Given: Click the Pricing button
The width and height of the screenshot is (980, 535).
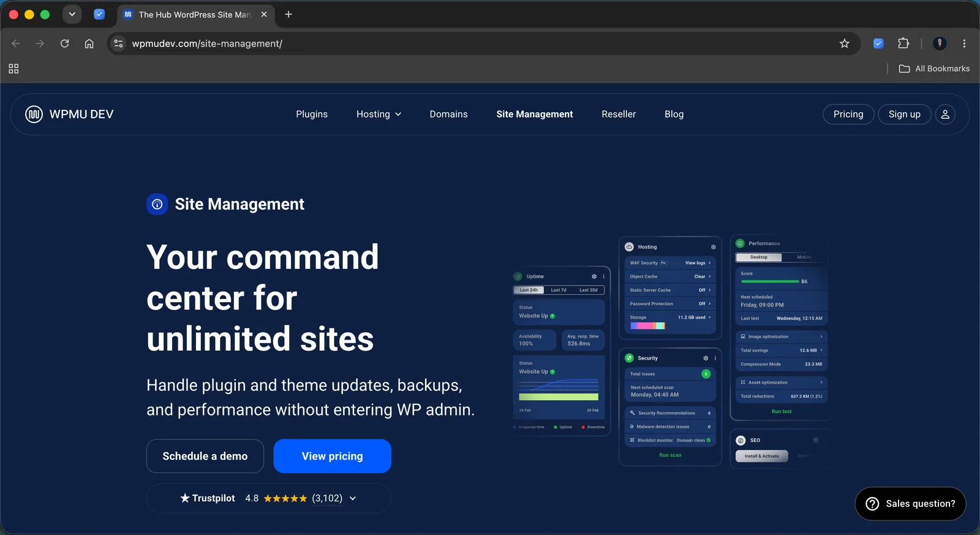Looking at the screenshot, I should pyautogui.click(x=848, y=114).
